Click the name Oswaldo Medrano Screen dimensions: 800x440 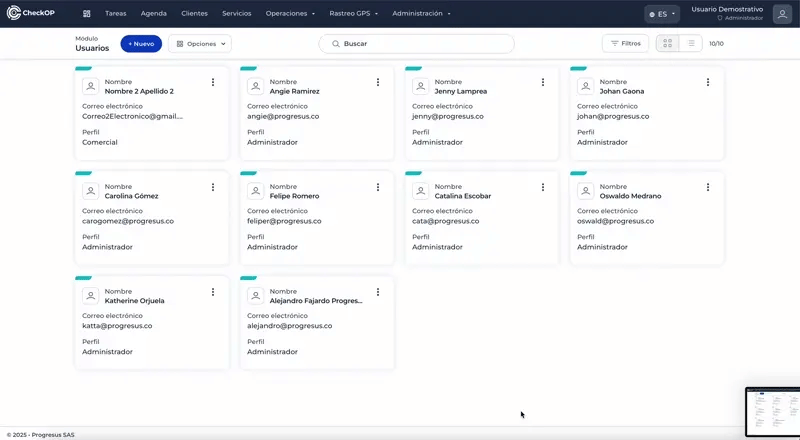click(631, 196)
